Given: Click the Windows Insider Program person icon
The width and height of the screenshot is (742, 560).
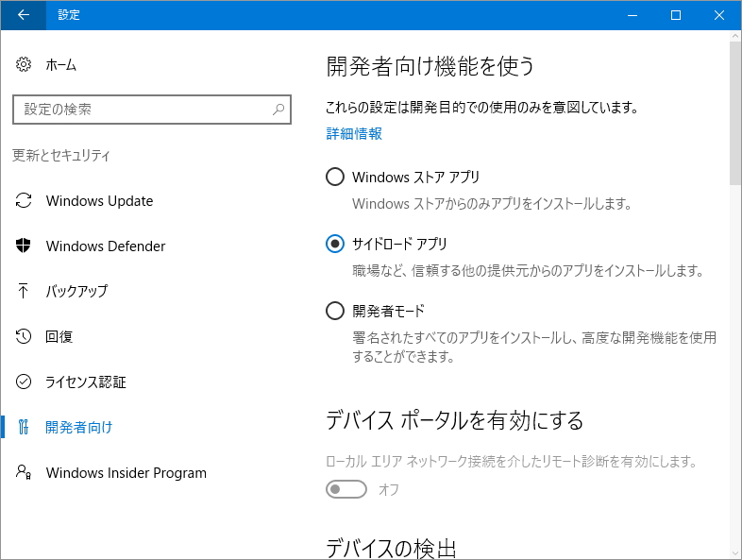Looking at the screenshot, I should [24, 472].
